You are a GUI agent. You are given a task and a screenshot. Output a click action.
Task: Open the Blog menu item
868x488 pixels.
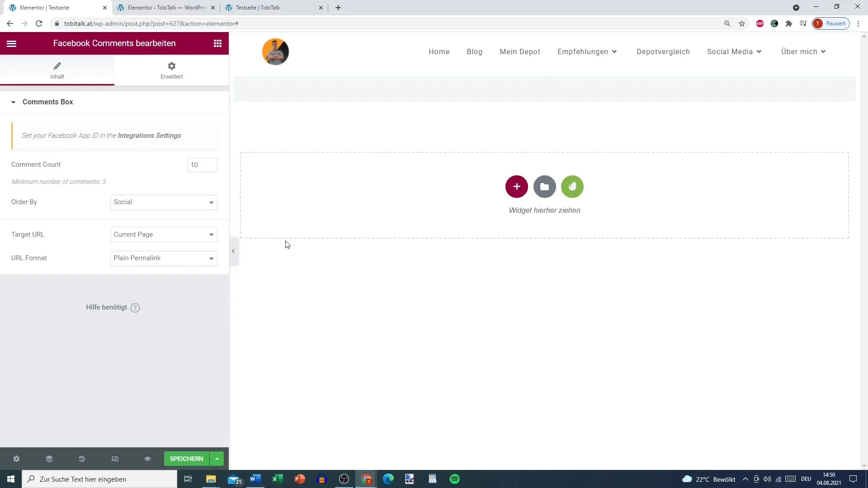(475, 52)
